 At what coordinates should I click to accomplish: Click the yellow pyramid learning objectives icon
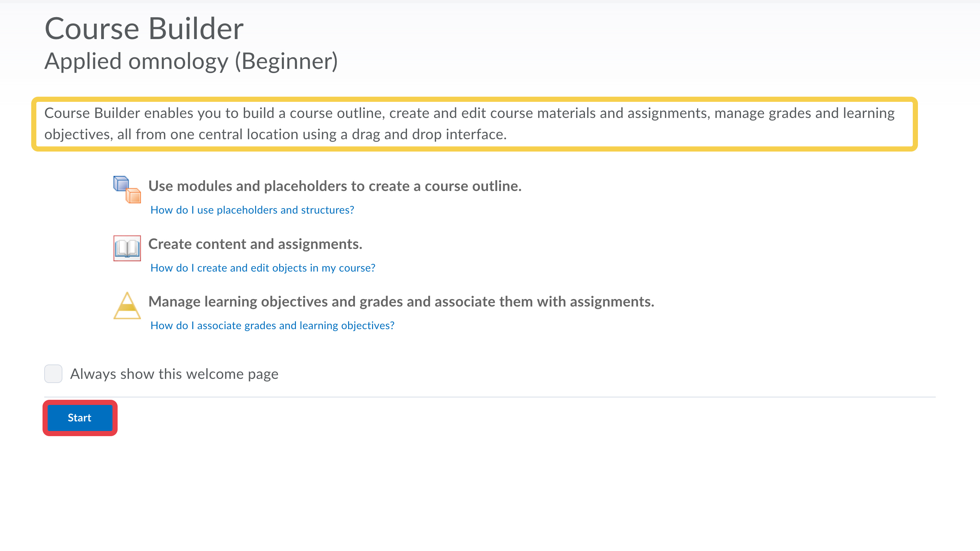click(127, 306)
